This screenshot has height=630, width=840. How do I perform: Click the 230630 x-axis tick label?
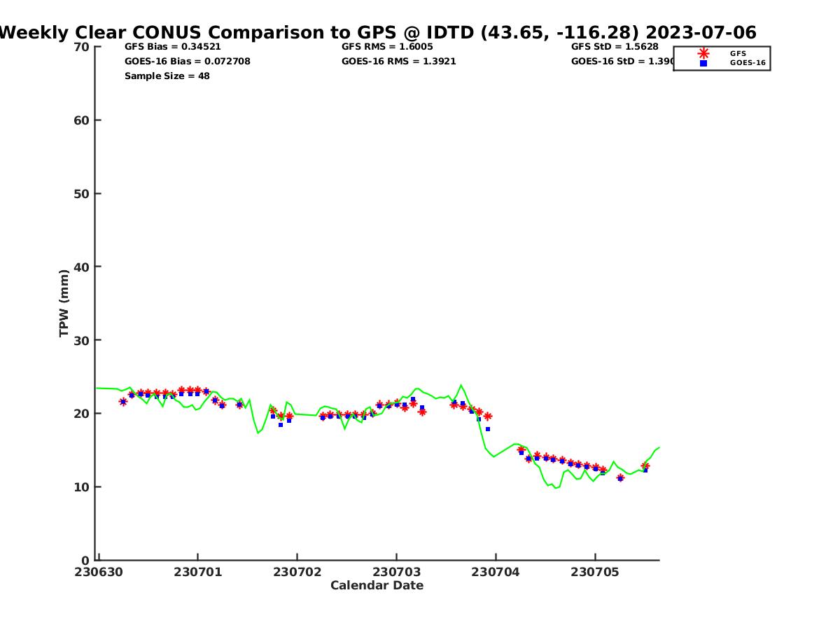coord(99,572)
